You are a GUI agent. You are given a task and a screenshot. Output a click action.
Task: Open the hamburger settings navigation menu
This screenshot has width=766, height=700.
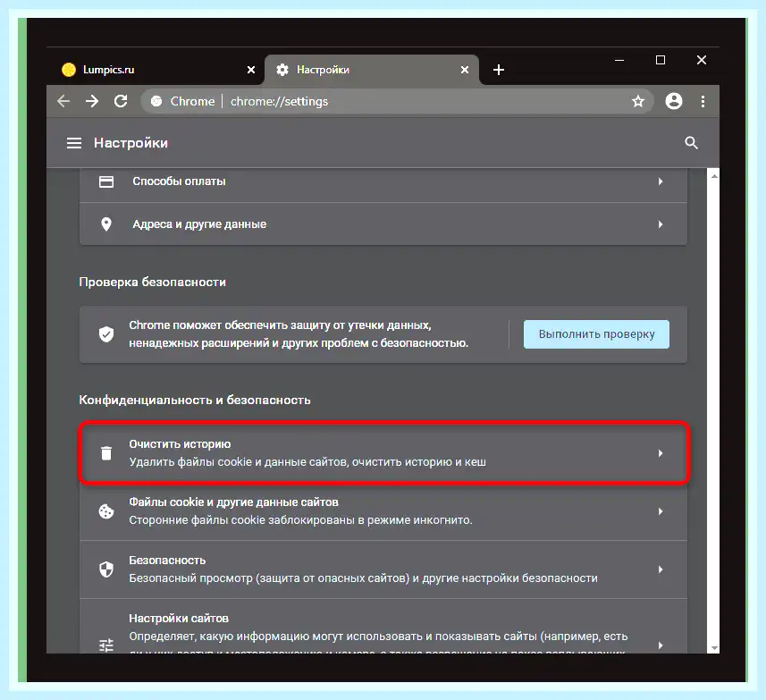(74, 143)
